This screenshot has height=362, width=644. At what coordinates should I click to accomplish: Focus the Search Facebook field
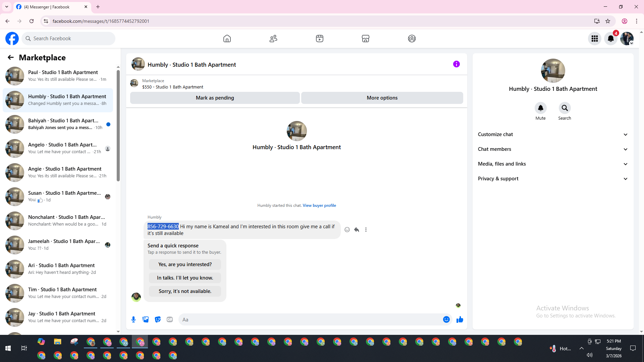[68, 39]
